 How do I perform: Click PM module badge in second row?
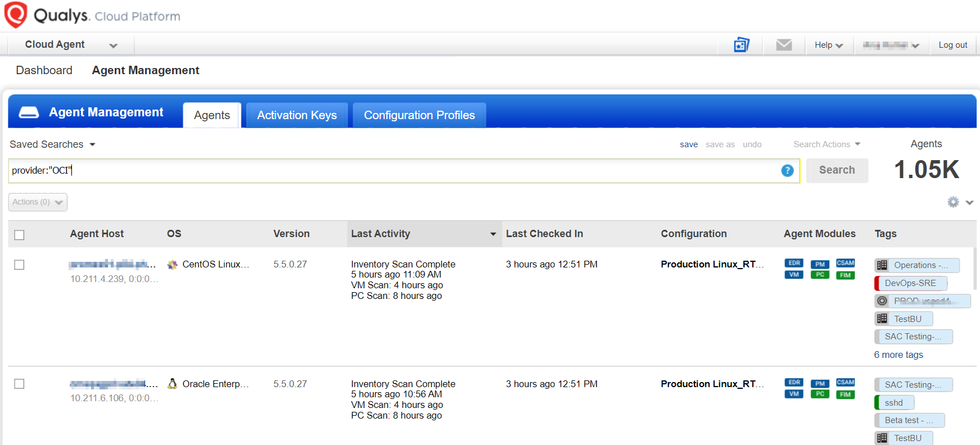tap(820, 383)
